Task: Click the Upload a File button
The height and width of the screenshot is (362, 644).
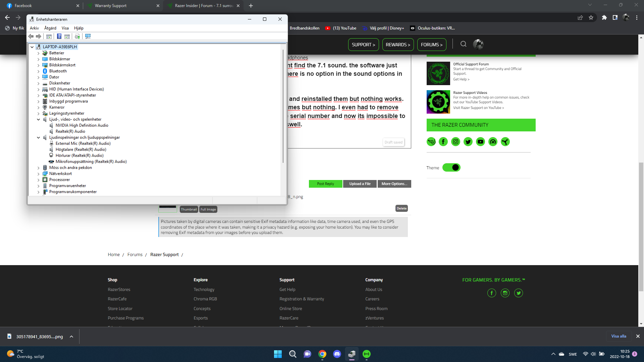Action: [x=360, y=184]
